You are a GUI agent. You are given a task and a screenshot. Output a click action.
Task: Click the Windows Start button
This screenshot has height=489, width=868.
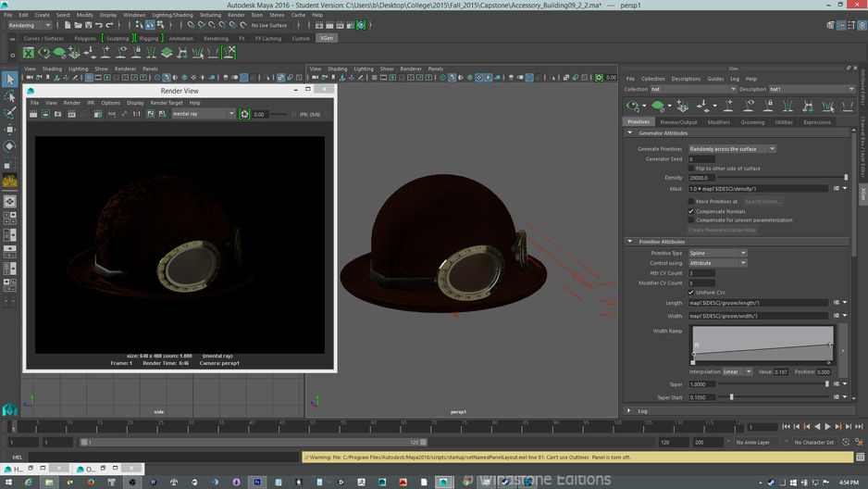tap(8, 483)
